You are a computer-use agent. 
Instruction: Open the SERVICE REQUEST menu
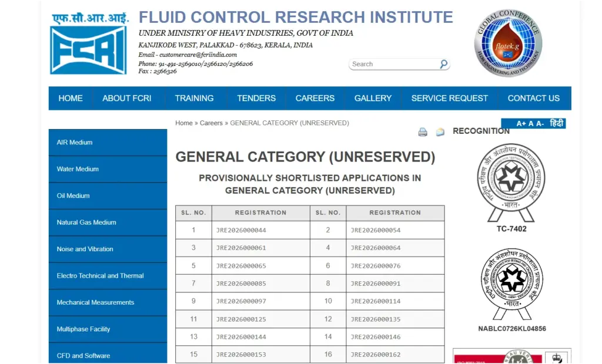pos(450,98)
